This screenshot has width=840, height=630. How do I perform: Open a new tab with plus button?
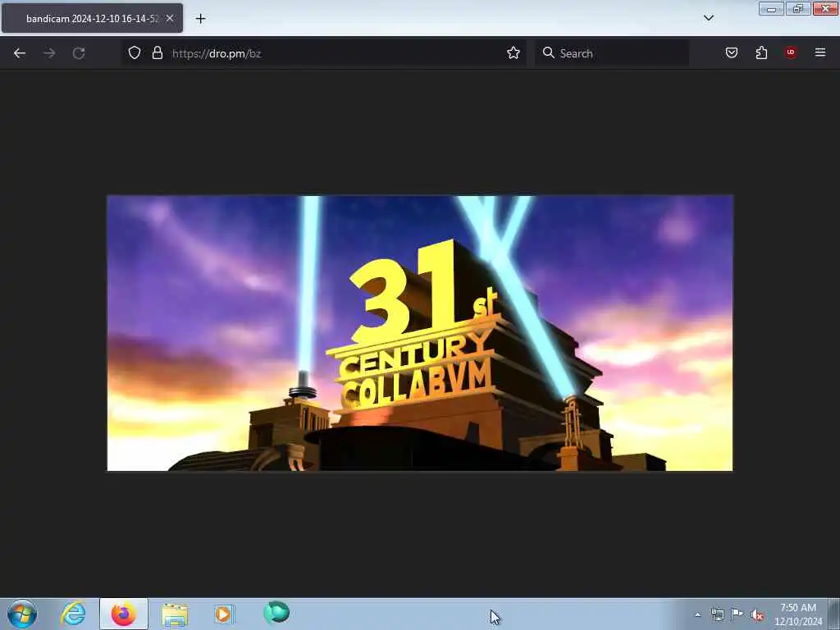coord(200,19)
